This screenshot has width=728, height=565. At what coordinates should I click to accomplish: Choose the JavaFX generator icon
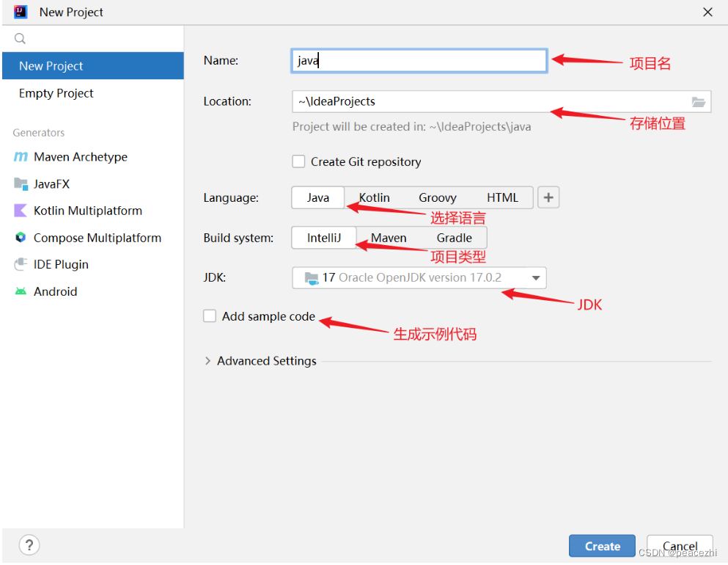click(21, 184)
